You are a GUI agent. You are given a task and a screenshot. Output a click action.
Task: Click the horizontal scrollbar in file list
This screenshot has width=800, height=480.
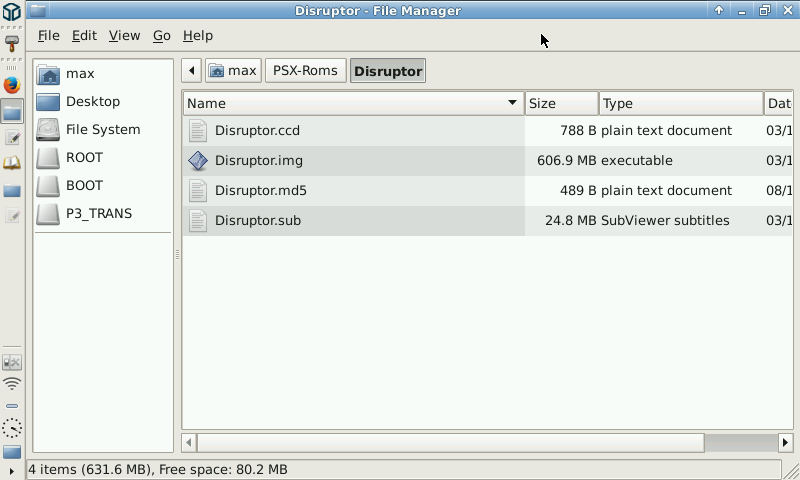[450, 442]
